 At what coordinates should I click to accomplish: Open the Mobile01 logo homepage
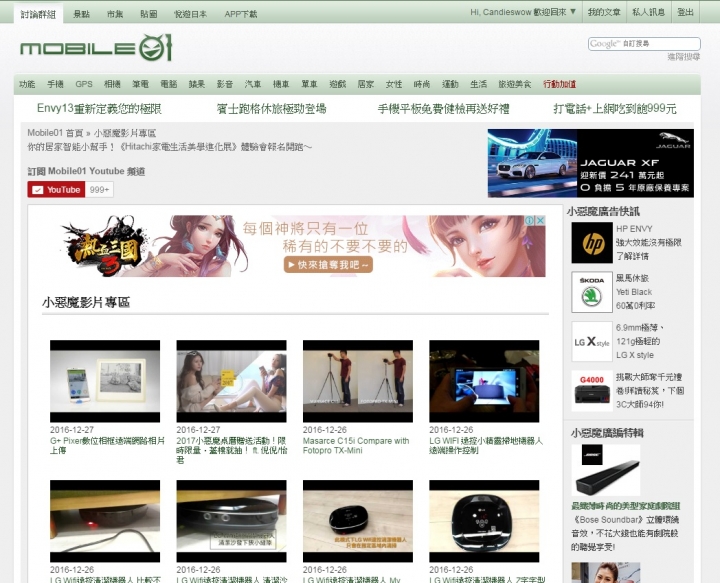click(96, 47)
